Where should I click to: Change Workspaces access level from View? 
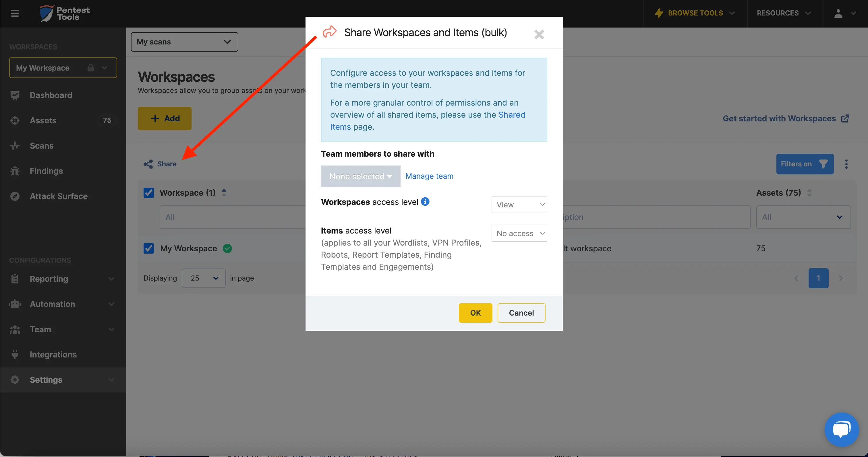(x=519, y=205)
